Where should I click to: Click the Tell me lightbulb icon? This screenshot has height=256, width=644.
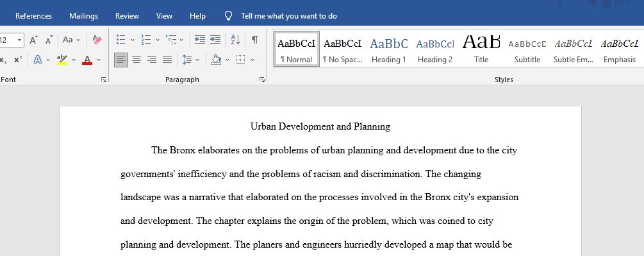click(x=229, y=16)
